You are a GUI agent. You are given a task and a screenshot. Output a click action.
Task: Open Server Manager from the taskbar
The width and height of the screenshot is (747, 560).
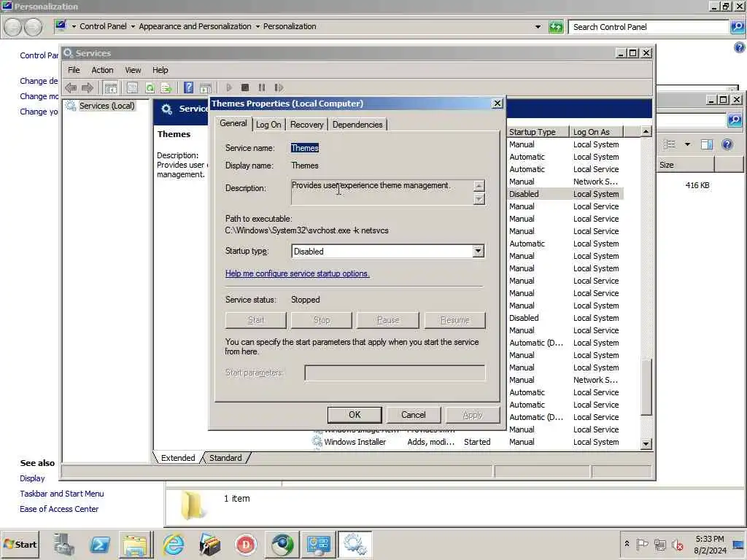click(64, 544)
